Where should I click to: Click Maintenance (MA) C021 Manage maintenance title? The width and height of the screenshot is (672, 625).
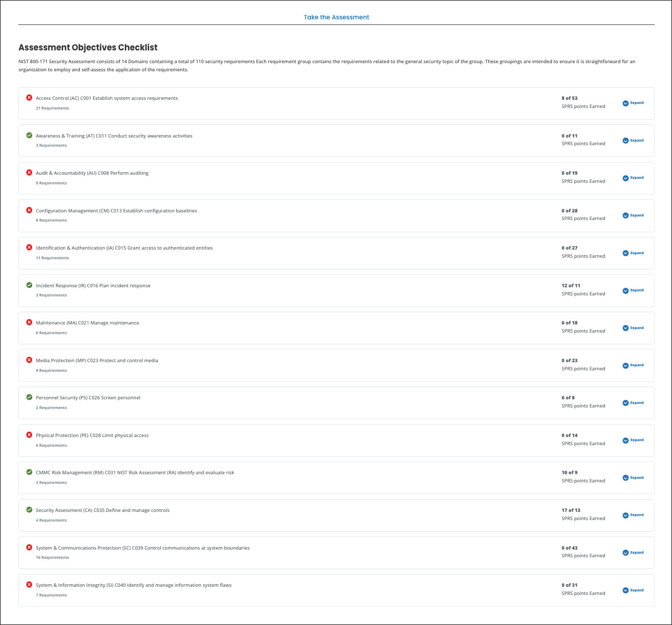pos(88,323)
